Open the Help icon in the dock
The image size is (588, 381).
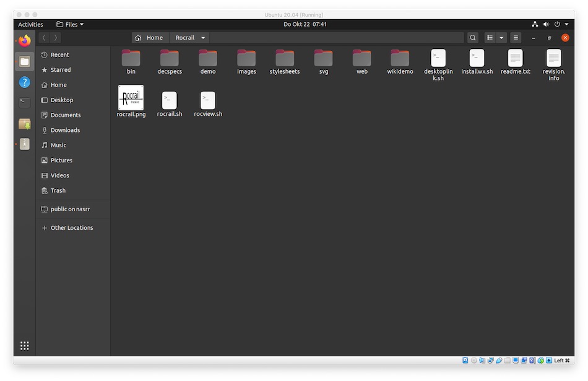(24, 82)
